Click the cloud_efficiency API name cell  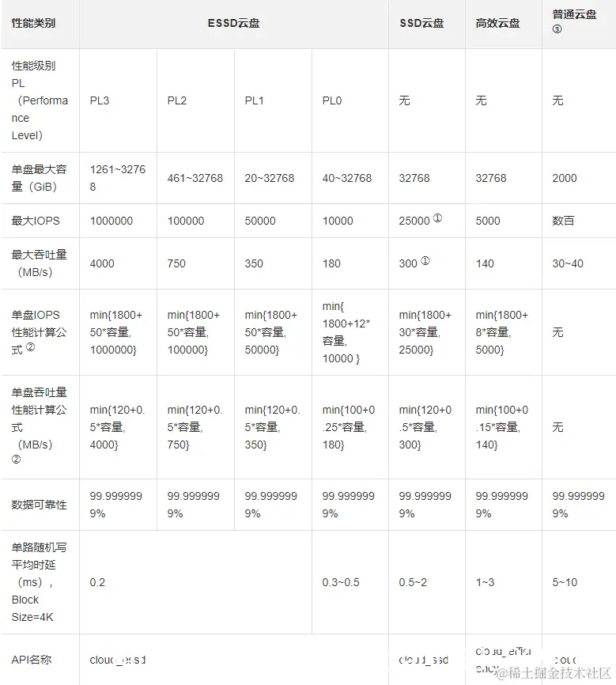[503, 660]
